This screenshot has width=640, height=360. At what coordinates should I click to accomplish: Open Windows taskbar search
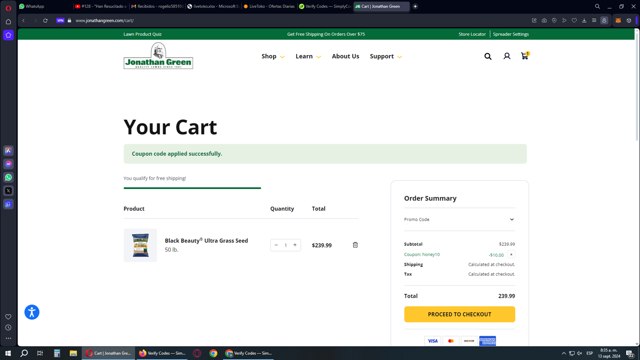tap(24, 353)
